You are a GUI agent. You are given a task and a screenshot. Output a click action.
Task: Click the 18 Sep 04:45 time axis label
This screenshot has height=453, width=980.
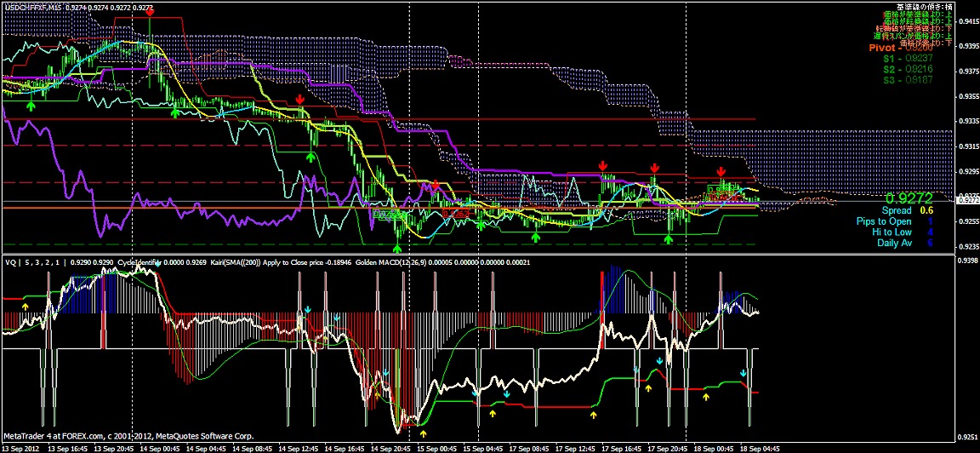tap(761, 448)
